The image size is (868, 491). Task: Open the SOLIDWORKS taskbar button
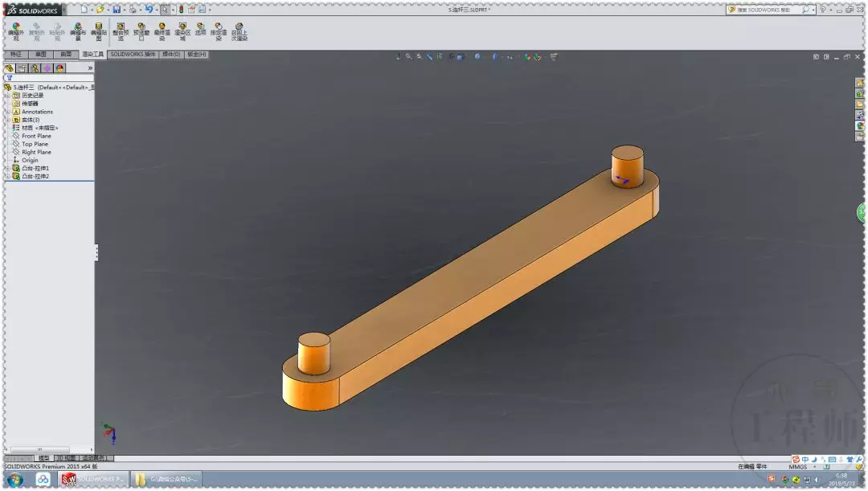(x=93, y=480)
